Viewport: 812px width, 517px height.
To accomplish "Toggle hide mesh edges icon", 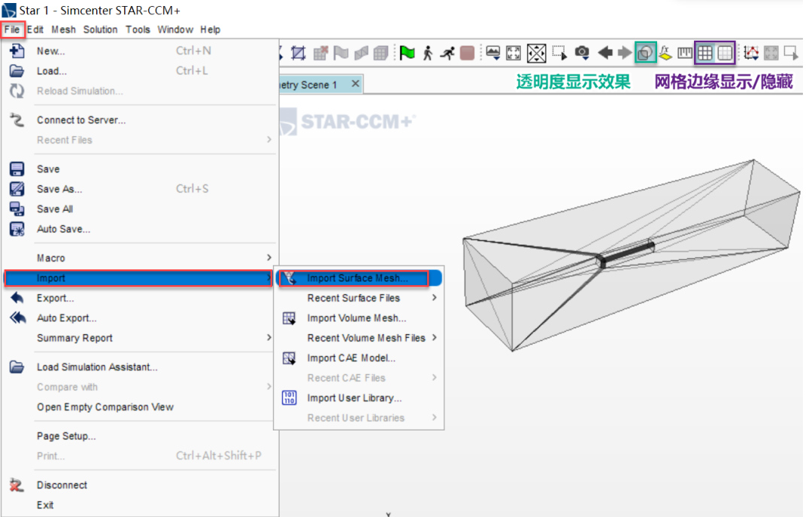I will point(725,53).
